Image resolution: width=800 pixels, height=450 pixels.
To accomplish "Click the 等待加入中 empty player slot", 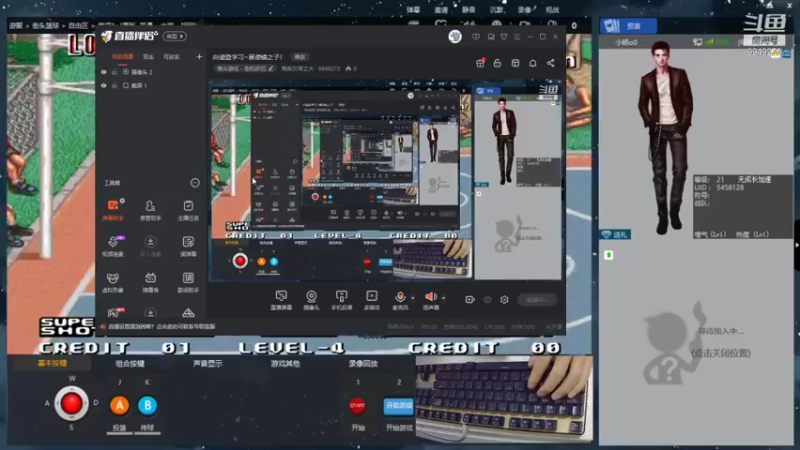I will [x=697, y=342].
